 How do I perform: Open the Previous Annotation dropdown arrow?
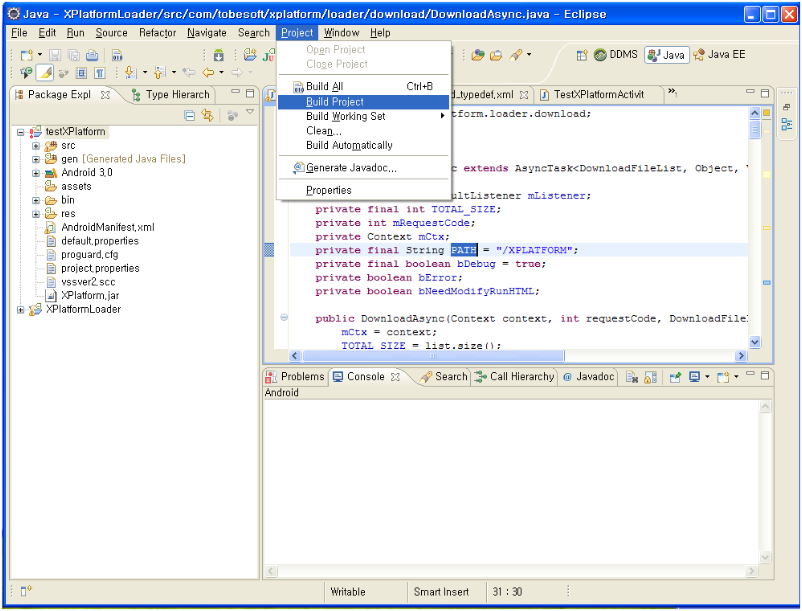[174, 73]
